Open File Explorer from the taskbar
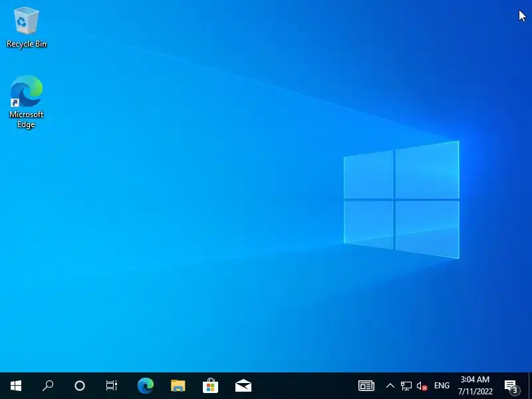This screenshot has height=399, width=532. [x=178, y=386]
